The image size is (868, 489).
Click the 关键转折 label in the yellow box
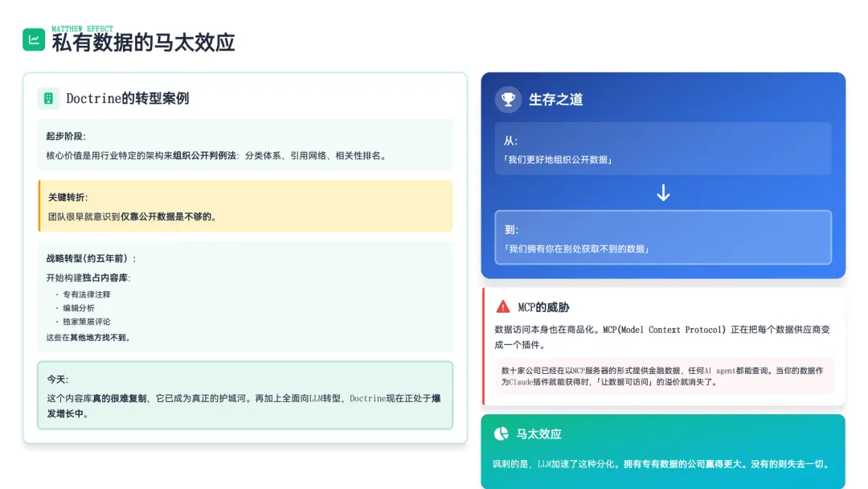coord(68,197)
